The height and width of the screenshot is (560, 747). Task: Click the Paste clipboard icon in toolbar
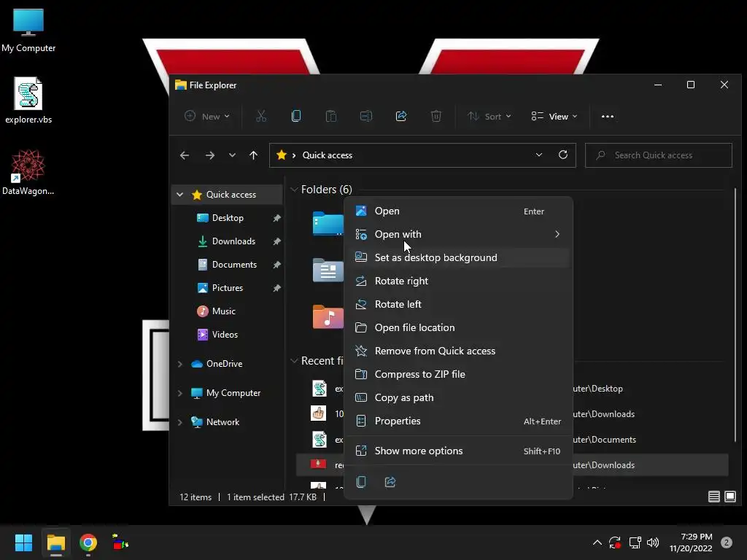tap(331, 116)
